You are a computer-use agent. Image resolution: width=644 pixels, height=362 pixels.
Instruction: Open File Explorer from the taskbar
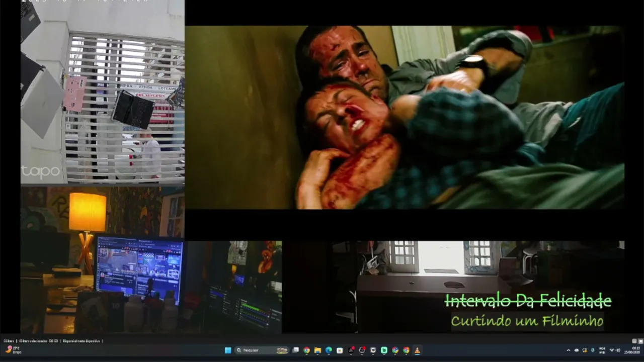(317, 350)
